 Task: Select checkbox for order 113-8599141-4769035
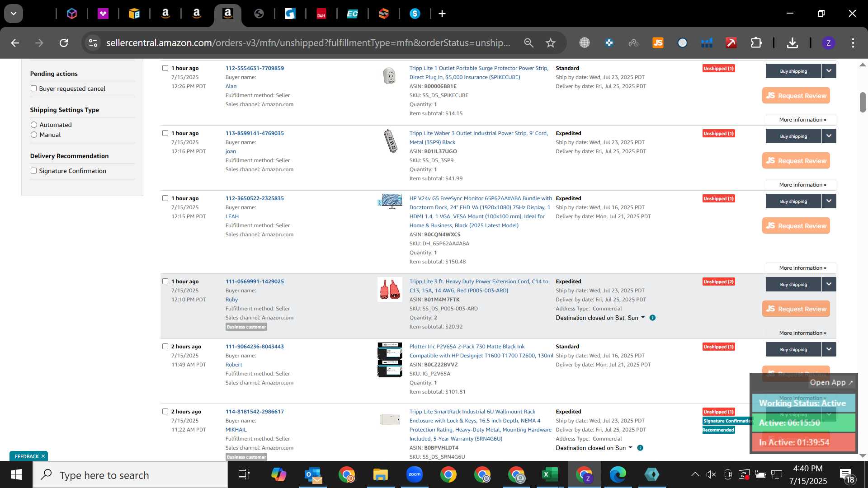click(x=165, y=133)
